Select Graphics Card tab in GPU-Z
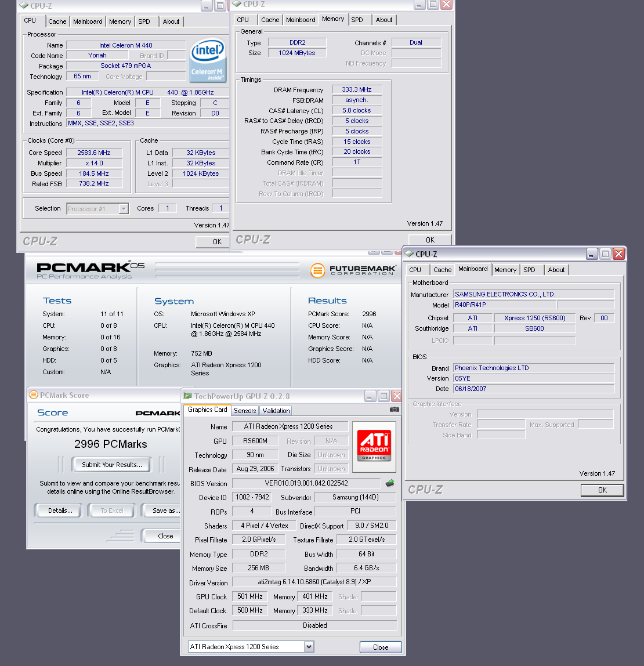 coord(207,410)
